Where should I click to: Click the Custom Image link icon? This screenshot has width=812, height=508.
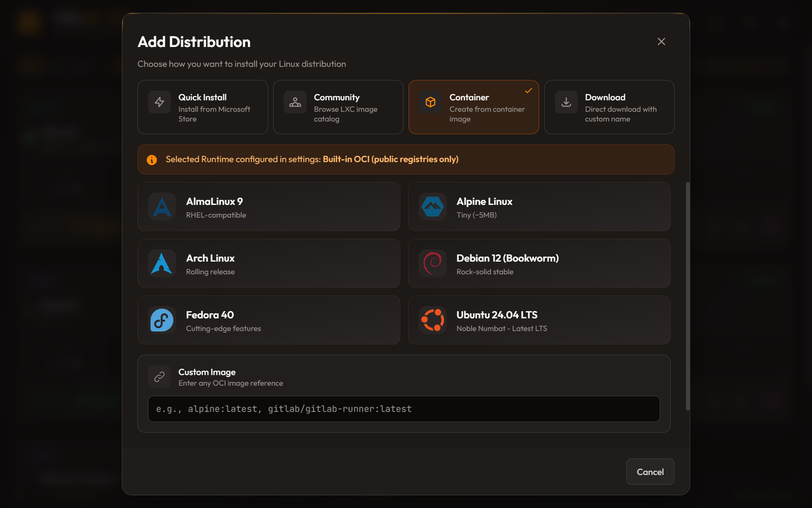(159, 377)
